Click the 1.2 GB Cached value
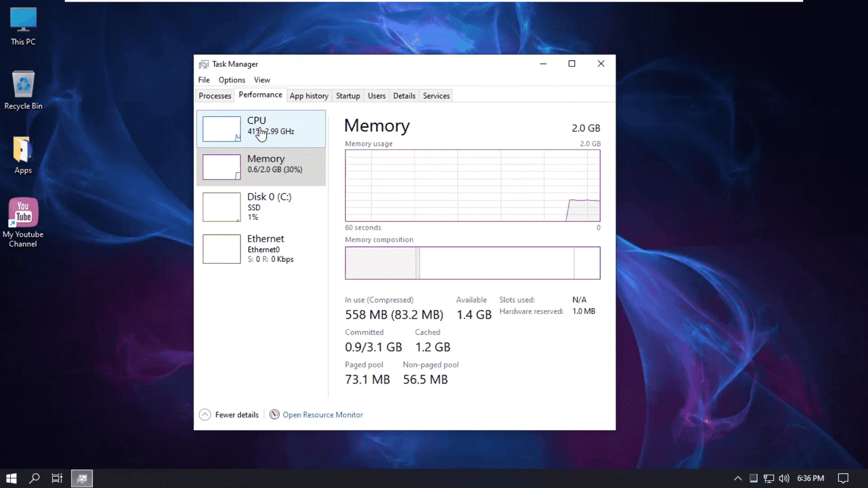Screen dimensions: 868x488 433,347
